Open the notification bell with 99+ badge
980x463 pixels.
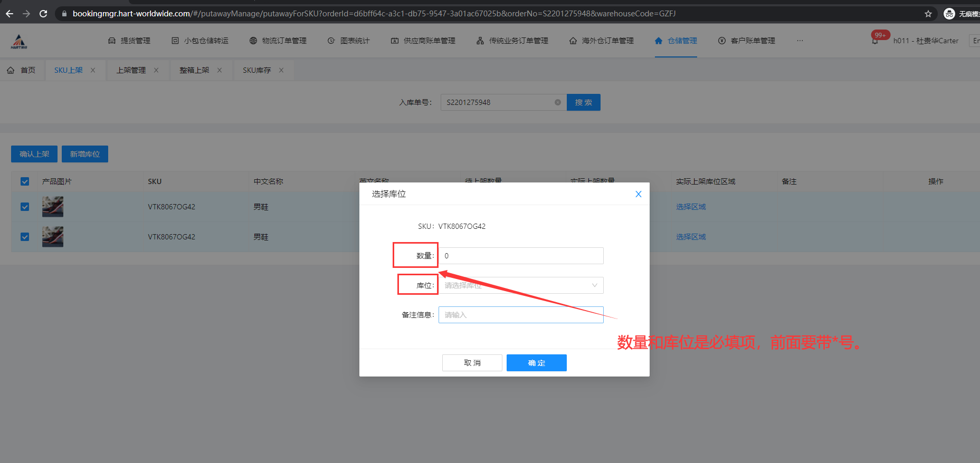coord(876,41)
